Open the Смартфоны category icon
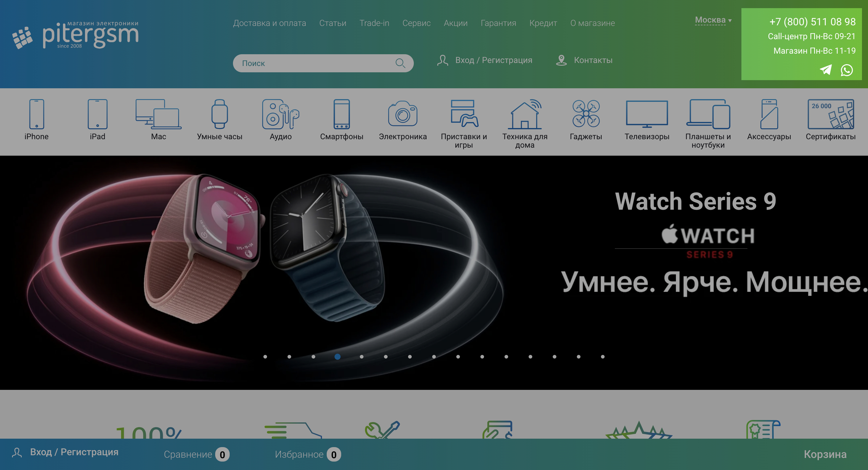The width and height of the screenshot is (868, 470). click(x=342, y=114)
